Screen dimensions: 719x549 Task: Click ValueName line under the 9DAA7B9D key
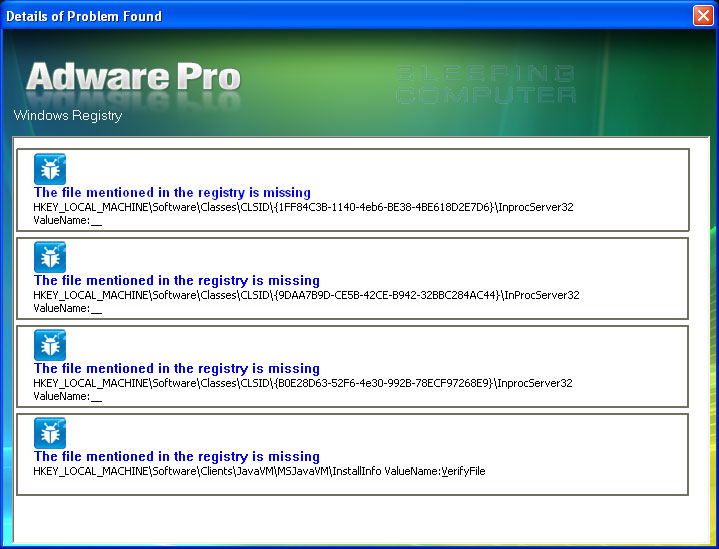[x=67, y=309]
